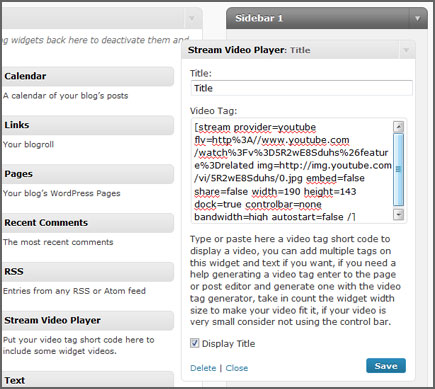Click the Video Tag scrollbar up arrow

pos(398,127)
